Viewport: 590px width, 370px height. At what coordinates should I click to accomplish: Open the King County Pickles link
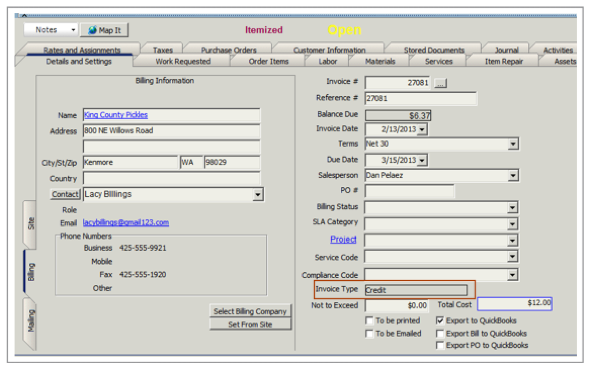(x=116, y=115)
